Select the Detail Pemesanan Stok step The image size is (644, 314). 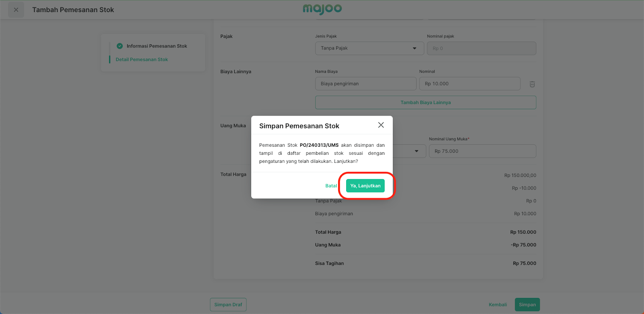click(142, 59)
